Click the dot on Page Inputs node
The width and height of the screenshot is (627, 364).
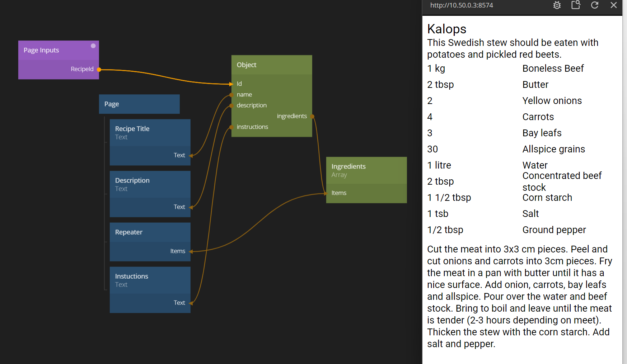click(93, 46)
